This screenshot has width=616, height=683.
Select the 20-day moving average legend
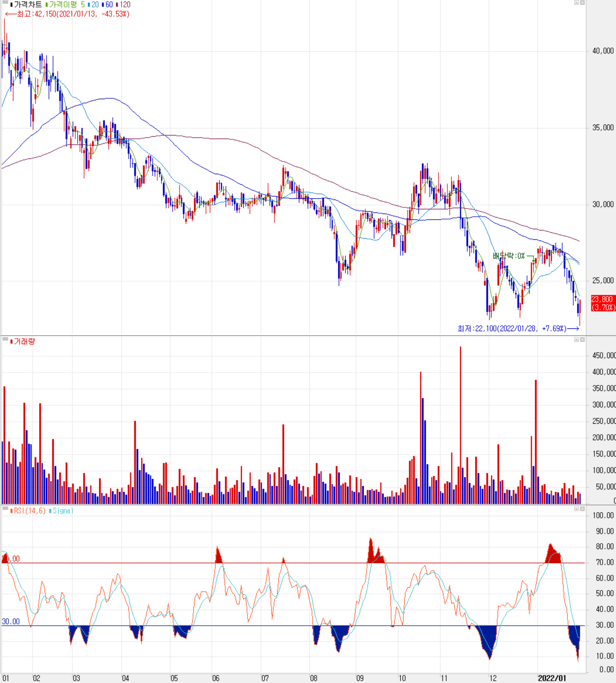coord(93,5)
